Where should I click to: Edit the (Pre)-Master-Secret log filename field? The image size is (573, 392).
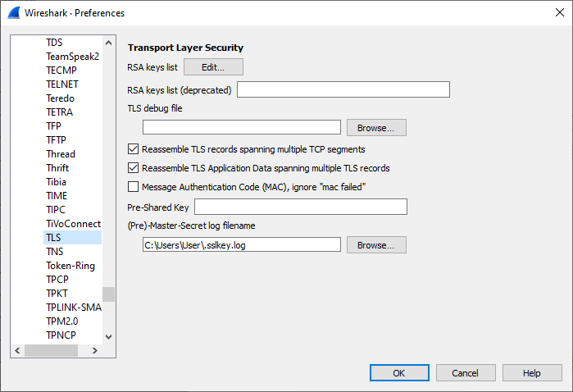242,244
